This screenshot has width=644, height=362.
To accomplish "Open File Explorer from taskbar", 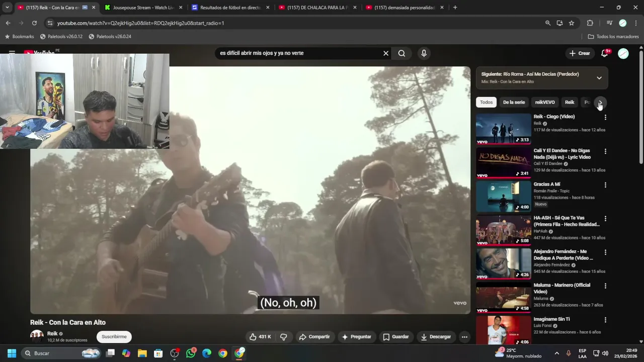I will [142, 353].
